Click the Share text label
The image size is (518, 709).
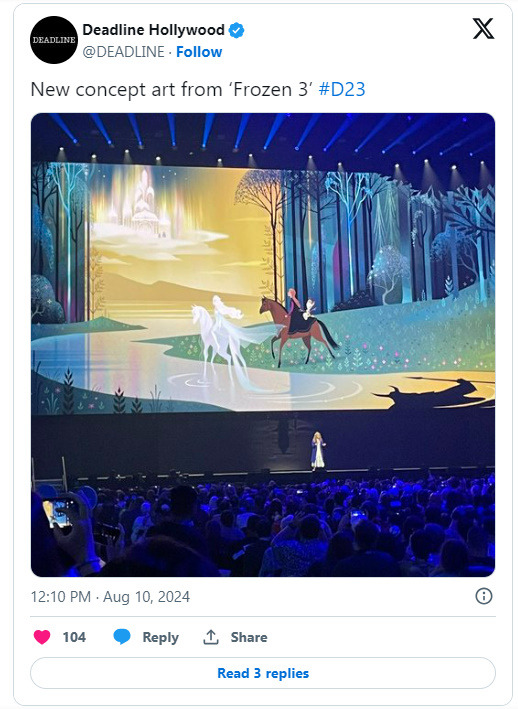(x=249, y=637)
